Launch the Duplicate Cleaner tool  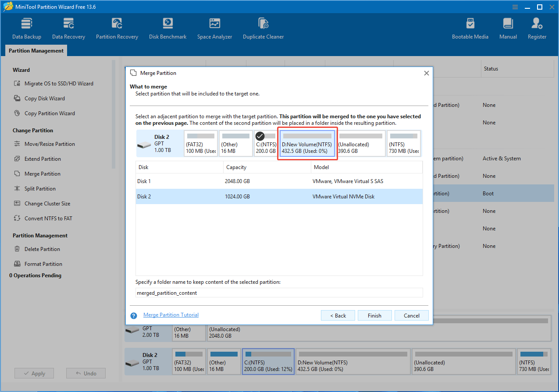[x=263, y=28]
